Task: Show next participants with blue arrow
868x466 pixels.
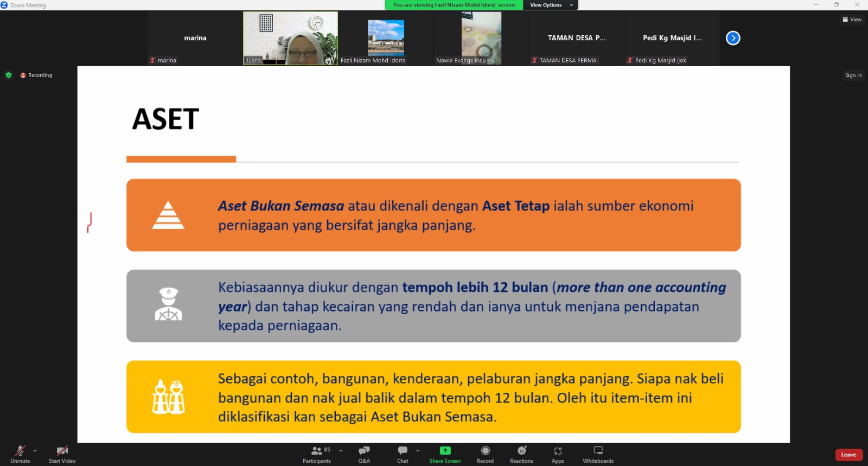Action: click(x=733, y=38)
